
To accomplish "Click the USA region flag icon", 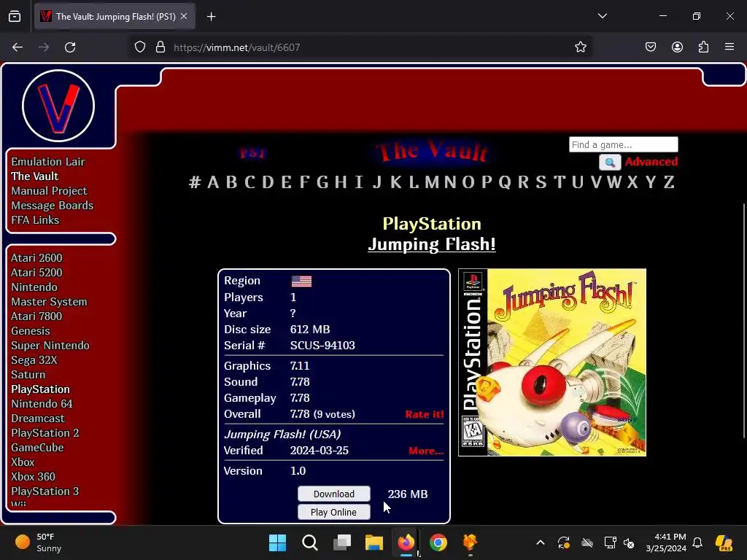I will point(301,281).
